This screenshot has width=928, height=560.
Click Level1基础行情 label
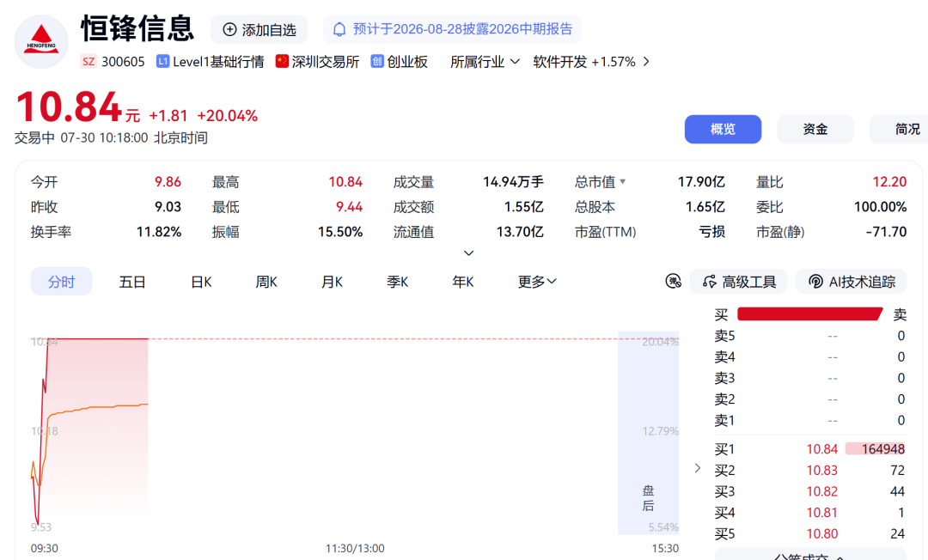(218, 62)
